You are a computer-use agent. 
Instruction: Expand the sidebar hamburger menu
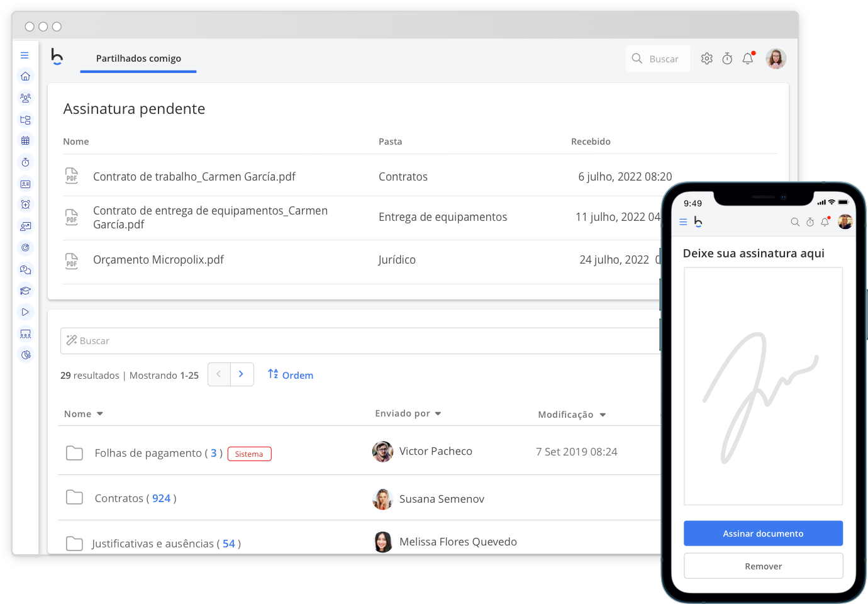[x=25, y=55]
